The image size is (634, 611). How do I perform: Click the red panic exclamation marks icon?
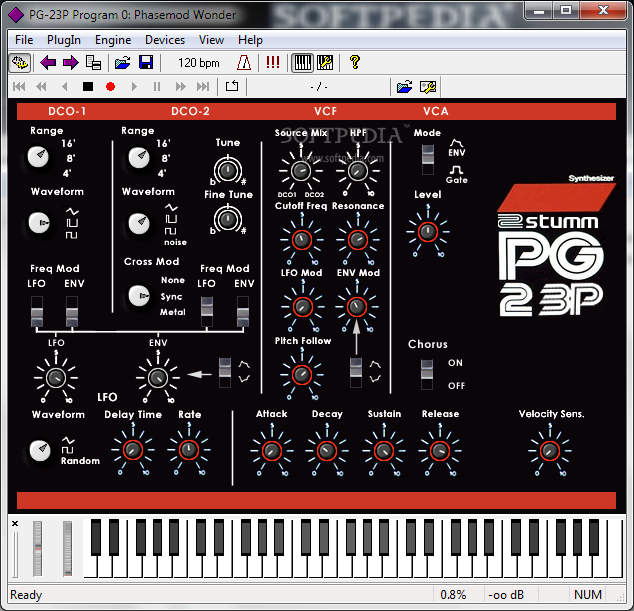[x=273, y=63]
